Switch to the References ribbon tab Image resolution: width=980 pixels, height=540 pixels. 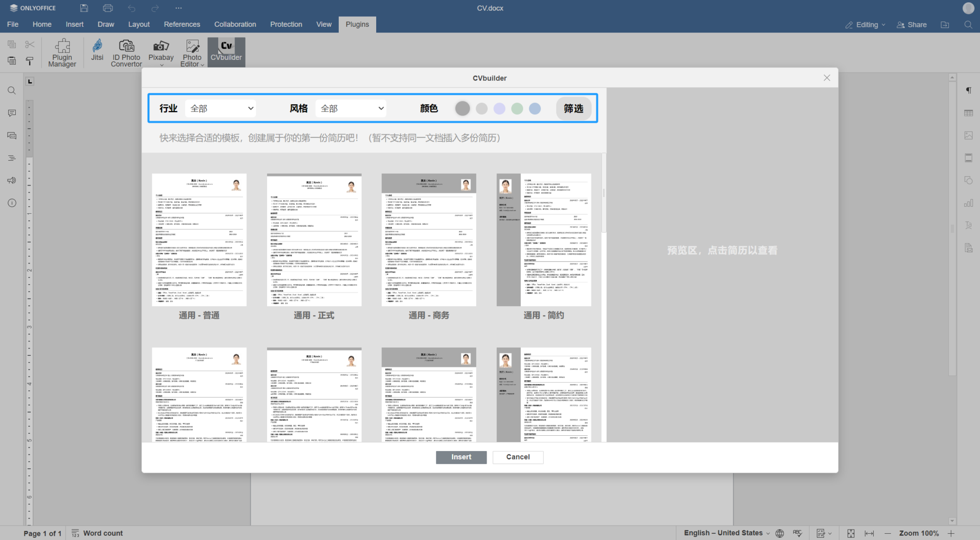click(182, 24)
